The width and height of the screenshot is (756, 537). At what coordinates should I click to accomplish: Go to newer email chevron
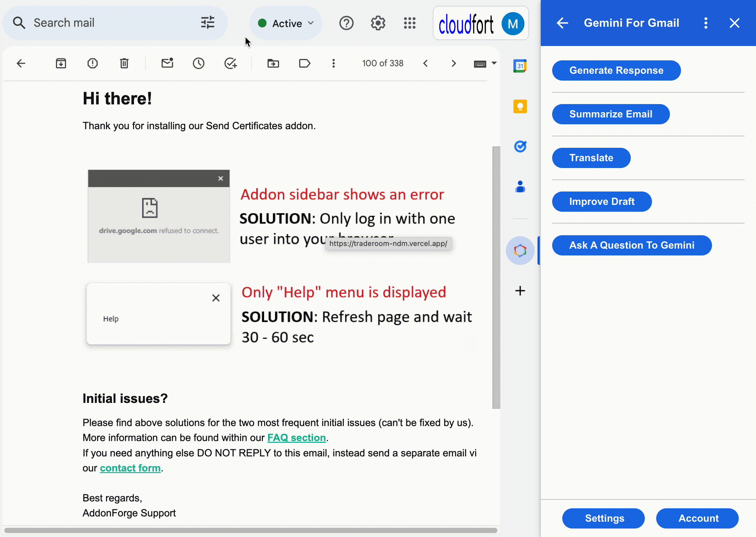point(425,63)
